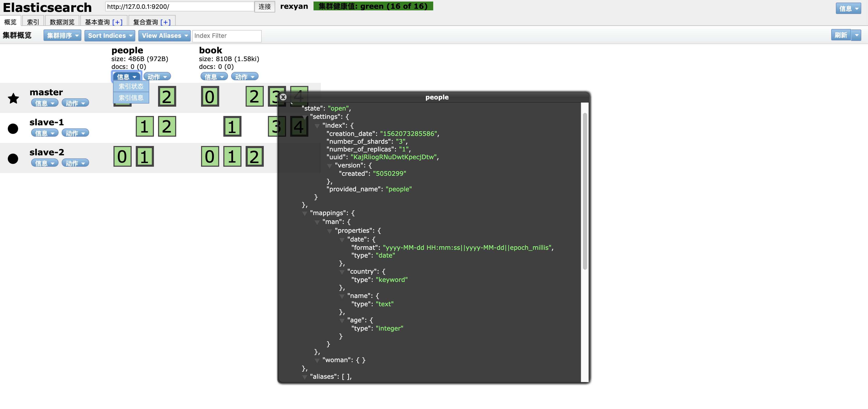This screenshot has height=409, width=868.
Task: Click the master node star icon
Action: click(13, 98)
